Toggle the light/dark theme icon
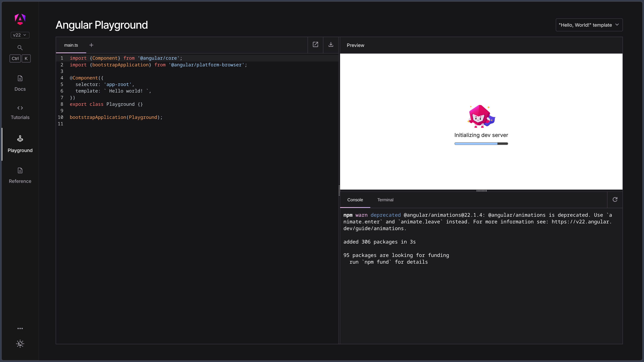 [20, 344]
